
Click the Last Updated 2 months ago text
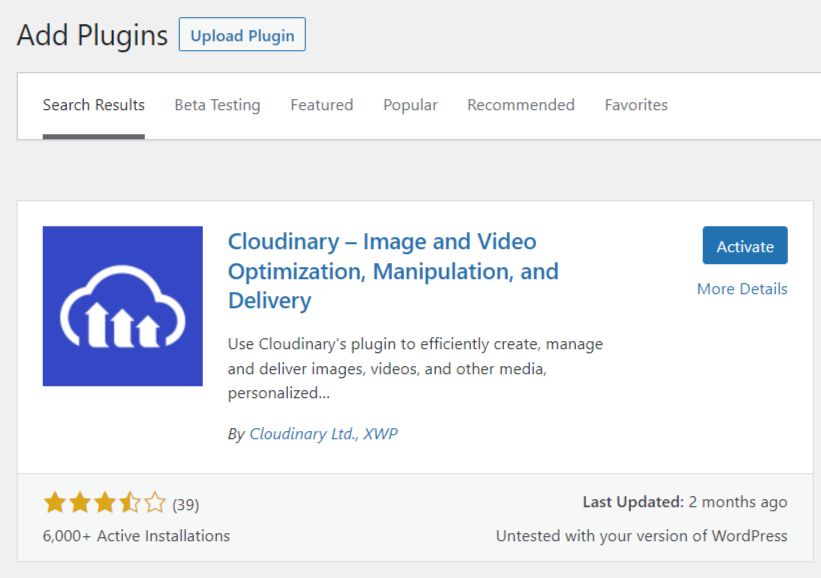coord(685,502)
